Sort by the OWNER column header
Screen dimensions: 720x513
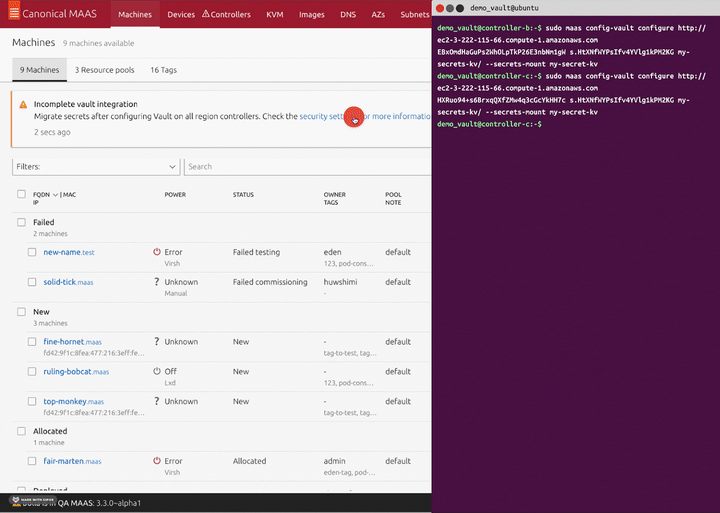(x=335, y=195)
